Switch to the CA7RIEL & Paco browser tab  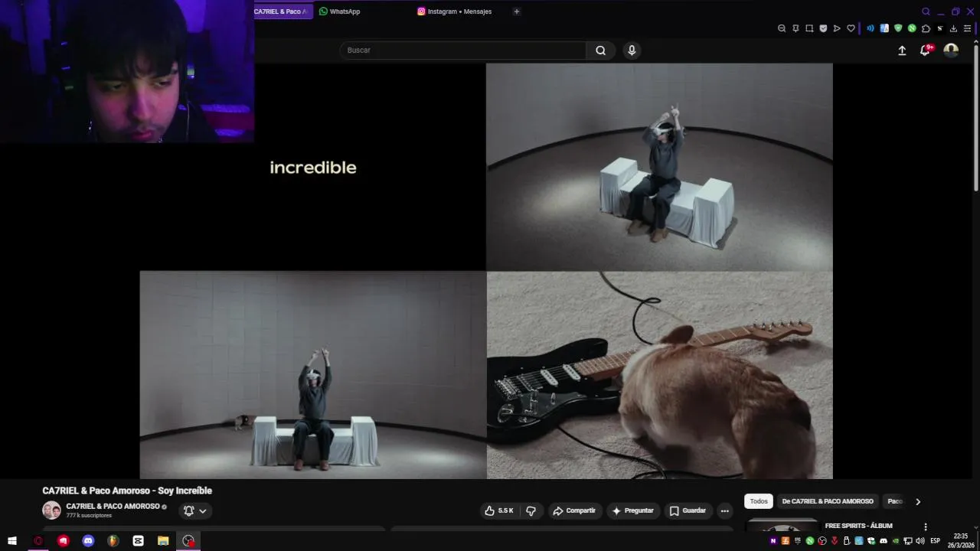283,11
